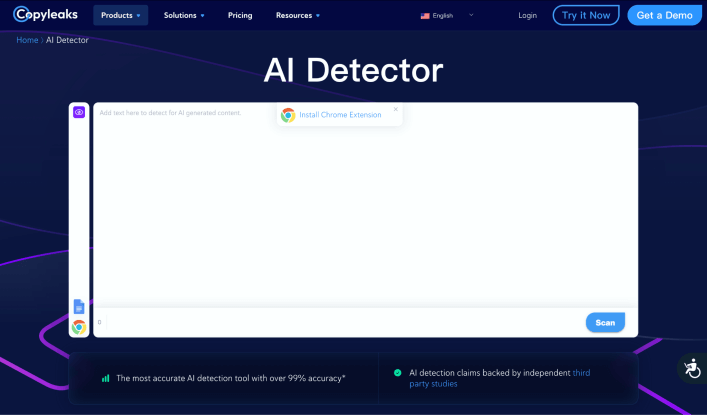This screenshot has width=707, height=415.
Task: Expand the Solutions dropdown menu
Action: coord(184,15)
